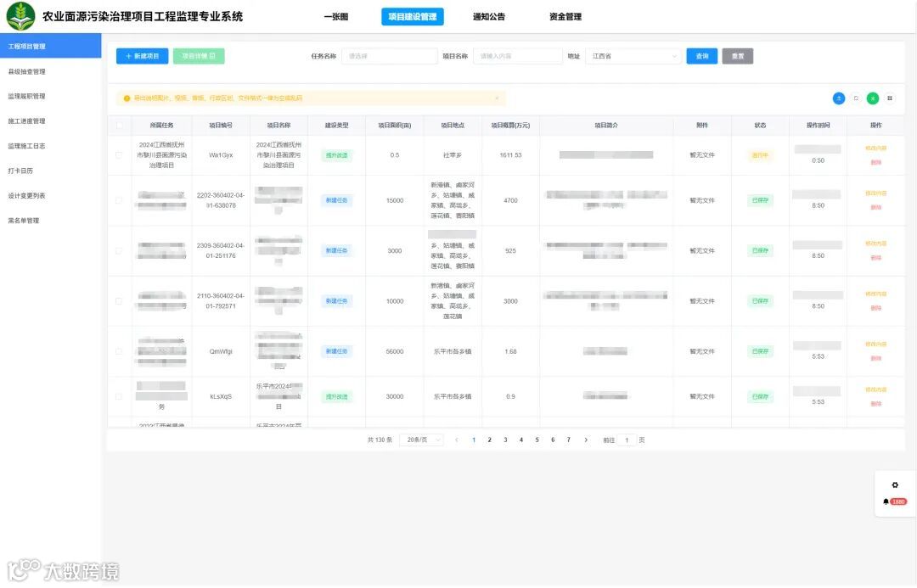Click the orange warning icon in the notice
The height and width of the screenshot is (588, 917).
point(127,98)
